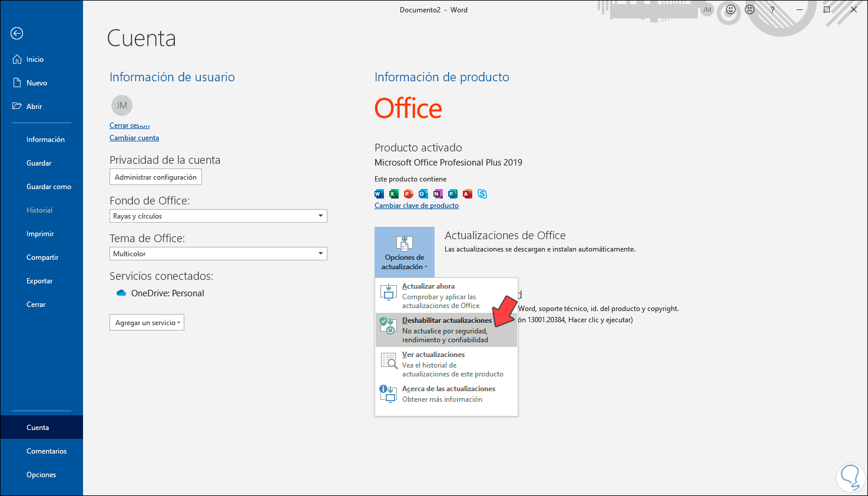Viewport: 868px width, 496px height.
Task: Click the Outlook product icon
Action: point(423,194)
